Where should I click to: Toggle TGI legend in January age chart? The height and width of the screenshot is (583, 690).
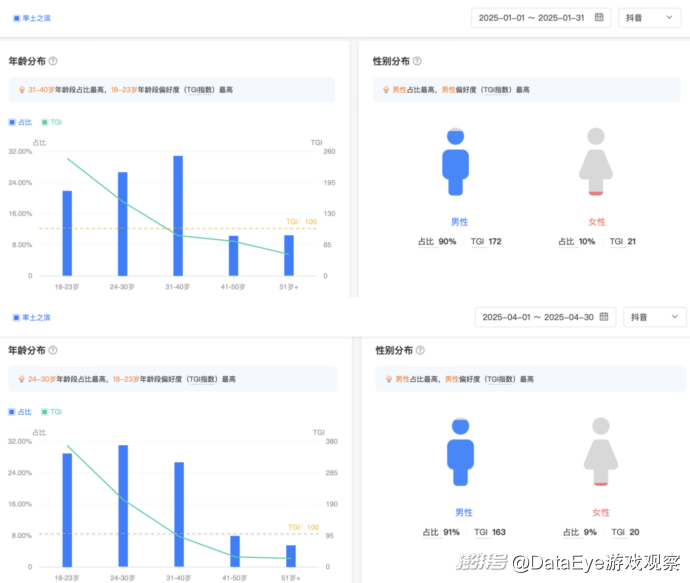tap(51, 122)
